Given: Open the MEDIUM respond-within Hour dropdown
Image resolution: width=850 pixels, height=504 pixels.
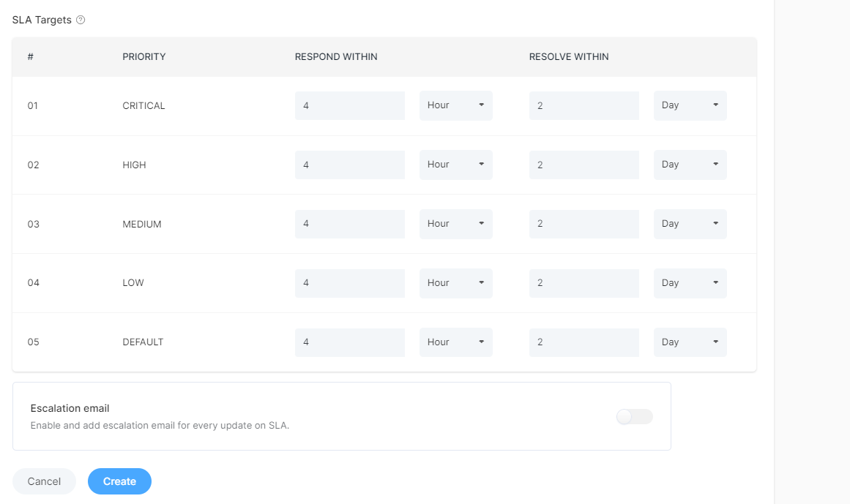Looking at the screenshot, I should pos(456,224).
